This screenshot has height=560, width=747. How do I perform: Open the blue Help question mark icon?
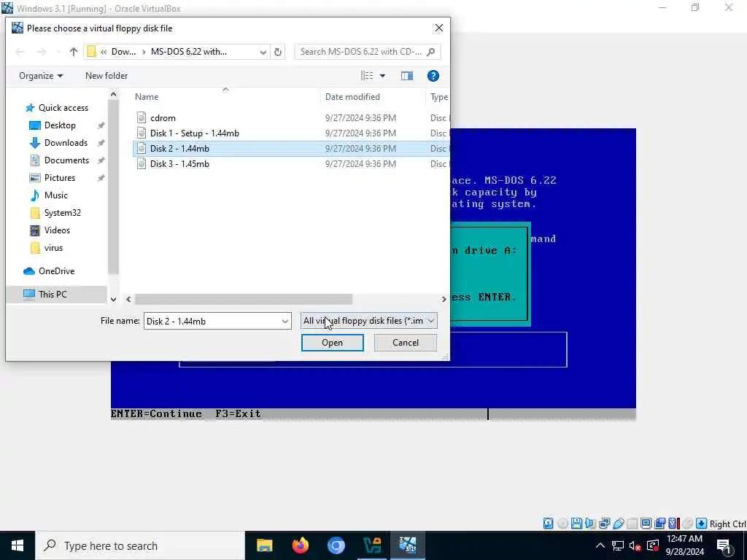tap(433, 76)
